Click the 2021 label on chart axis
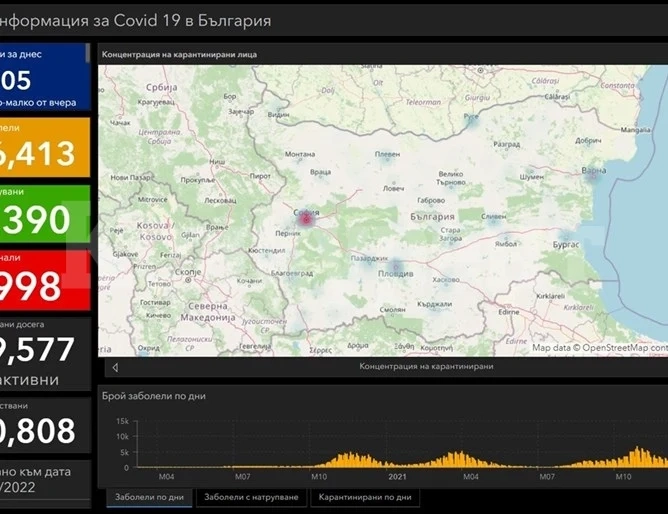The width and height of the screenshot is (668, 514). point(397,477)
